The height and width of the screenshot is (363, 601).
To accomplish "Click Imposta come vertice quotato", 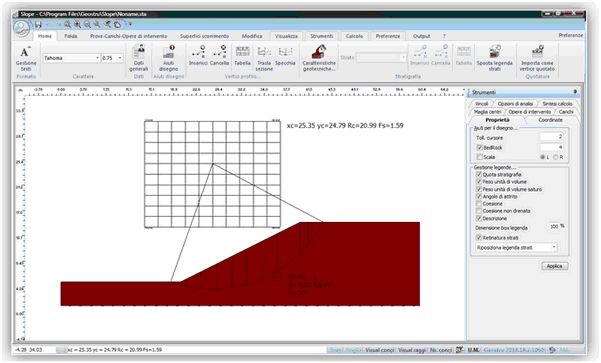I will pos(537,58).
